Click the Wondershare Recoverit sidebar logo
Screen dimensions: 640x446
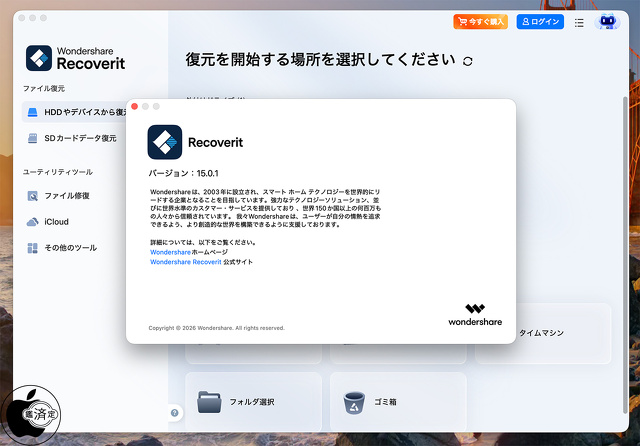pos(76,58)
